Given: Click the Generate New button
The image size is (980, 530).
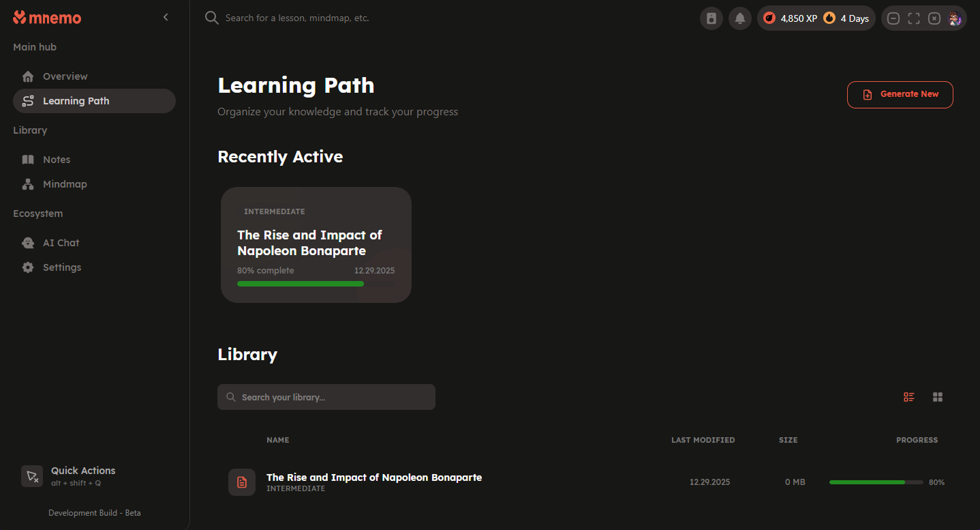Looking at the screenshot, I should click(900, 95).
